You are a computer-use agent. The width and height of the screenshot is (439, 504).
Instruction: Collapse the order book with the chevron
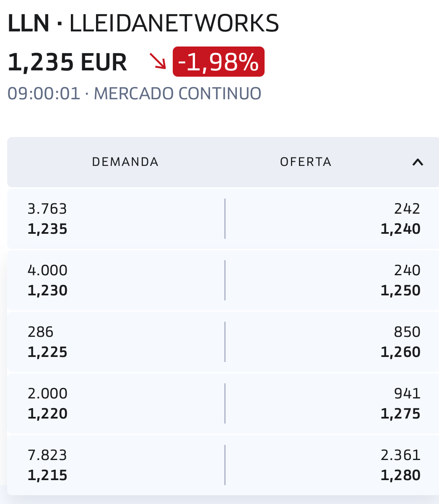click(x=417, y=163)
